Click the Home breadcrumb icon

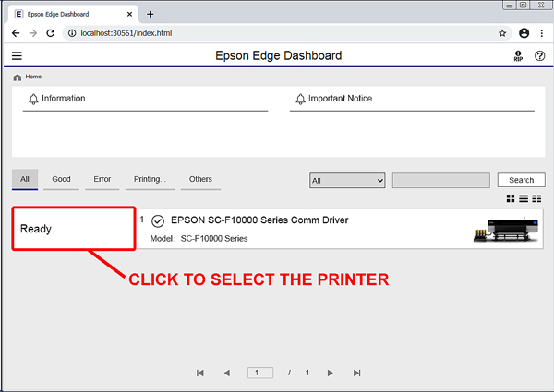(17, 77)
